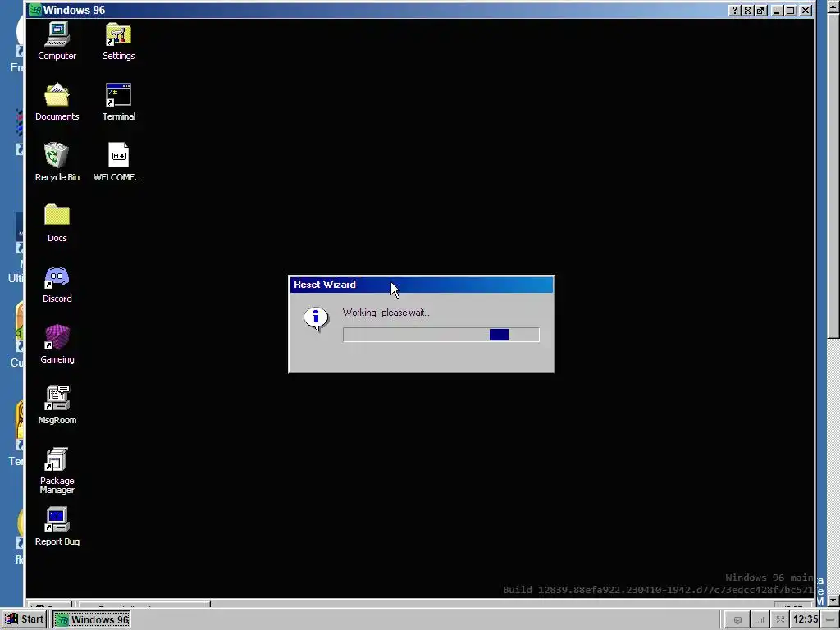
Task: Click the 'Working - please wait...' text
Action: pos(386,313)
